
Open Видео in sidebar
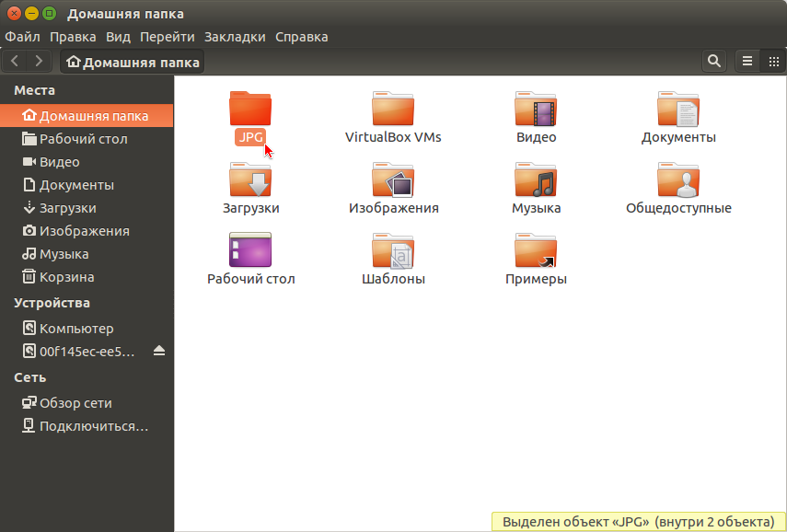pos(87,162)
